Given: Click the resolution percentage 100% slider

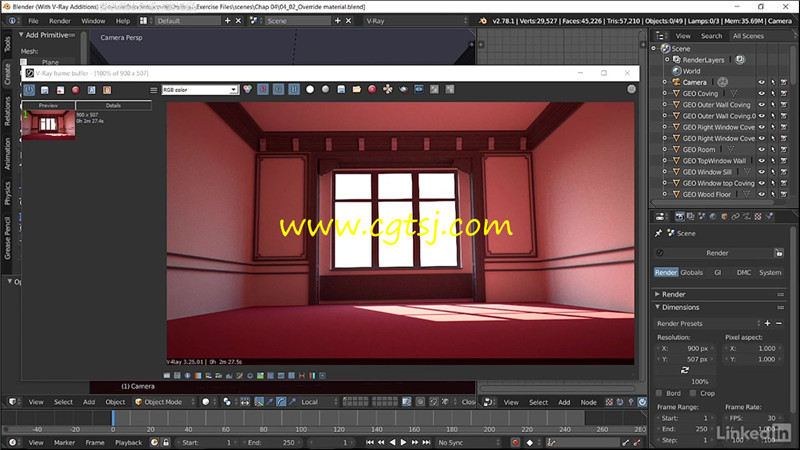Looking at the screenshot, I should 686,382.
